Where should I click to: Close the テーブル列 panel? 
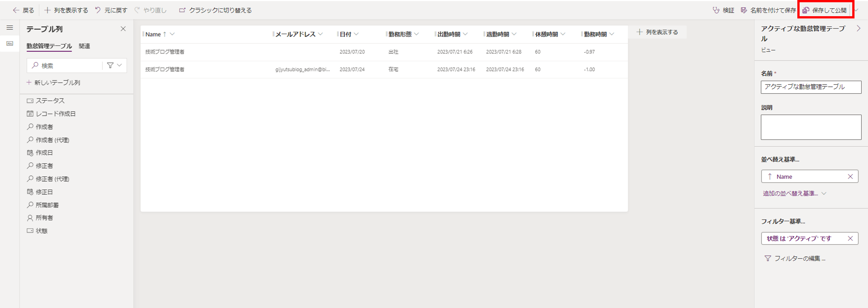(x=123, y=29)
